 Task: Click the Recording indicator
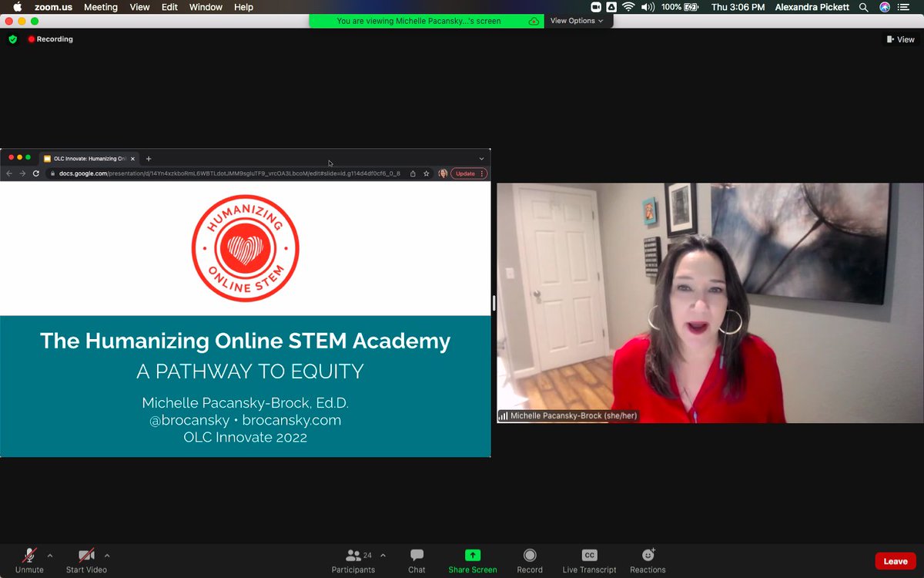pyautogui.click(x=50, y=39)
